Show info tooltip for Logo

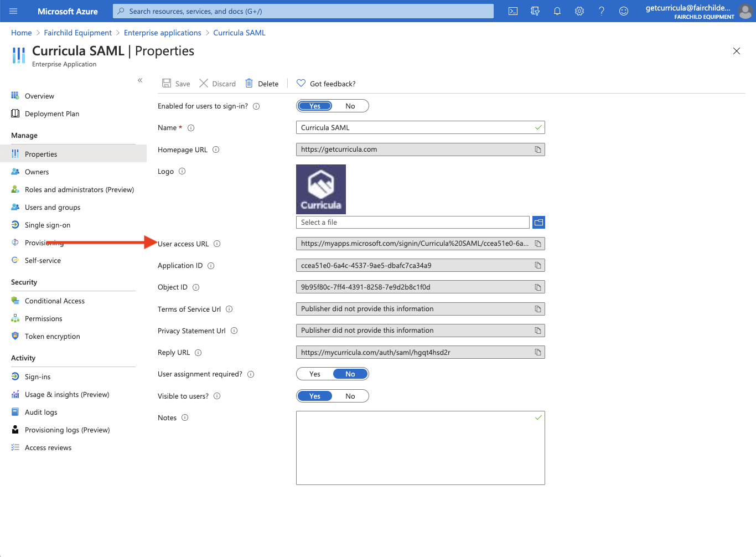(x=182, y=171)
